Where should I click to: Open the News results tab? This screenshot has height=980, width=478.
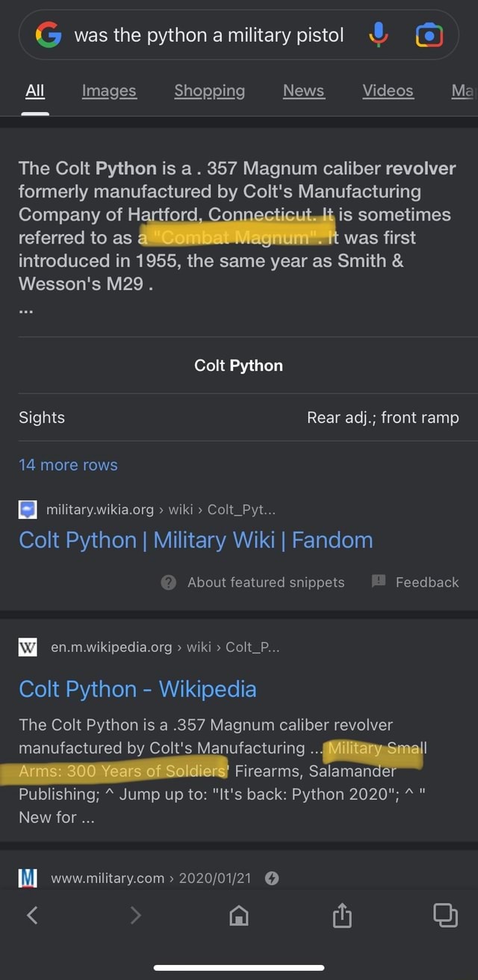[303, 91]
